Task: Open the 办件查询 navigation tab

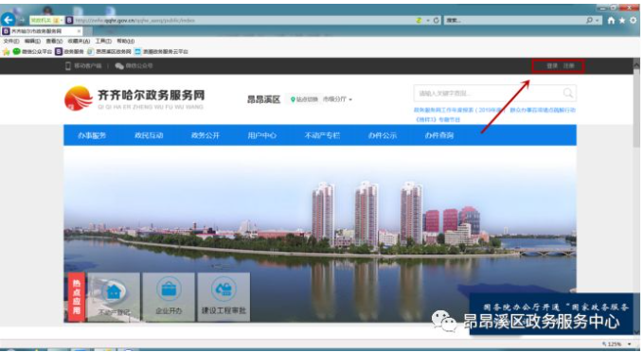Action: point(439,135)
